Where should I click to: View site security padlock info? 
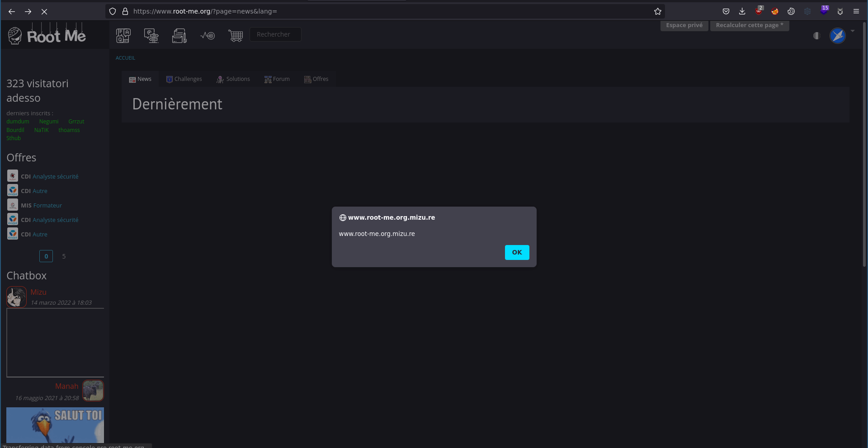(x=125, y=11)
